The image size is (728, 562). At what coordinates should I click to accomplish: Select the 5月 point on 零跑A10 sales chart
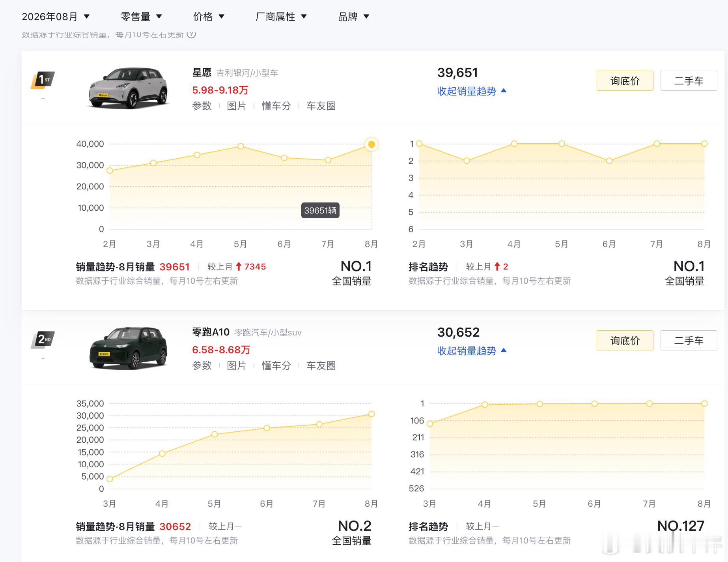pos(215,434)
